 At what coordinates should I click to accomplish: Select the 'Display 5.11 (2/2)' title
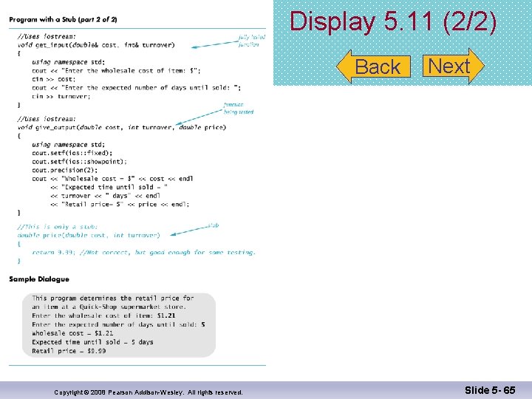tap(393, 22)
